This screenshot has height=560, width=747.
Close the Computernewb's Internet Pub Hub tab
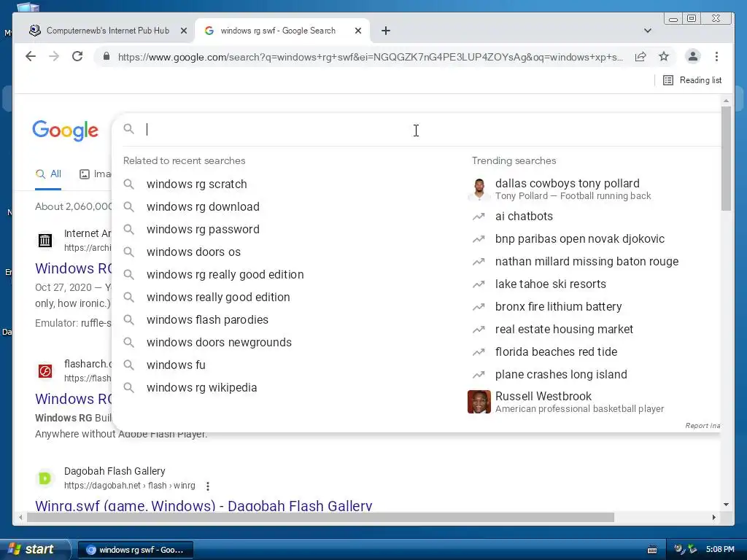(x=184, y=31)
